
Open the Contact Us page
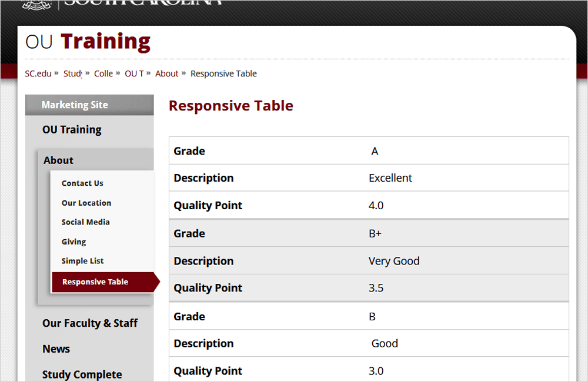coord(82,183)
